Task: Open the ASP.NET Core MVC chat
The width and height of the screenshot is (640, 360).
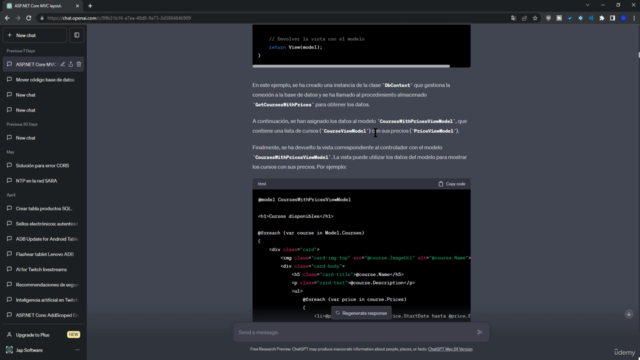Action: [43, 64]
